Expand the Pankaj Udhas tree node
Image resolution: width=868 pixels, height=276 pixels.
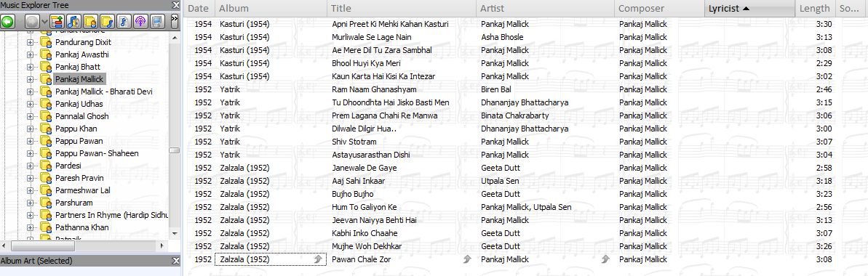(x=31, y=104)
